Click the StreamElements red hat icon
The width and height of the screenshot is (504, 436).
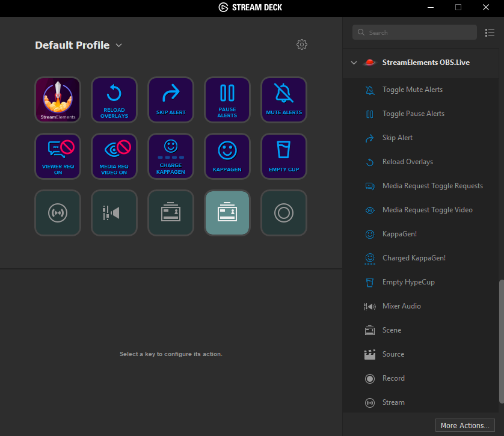(370, 63)
